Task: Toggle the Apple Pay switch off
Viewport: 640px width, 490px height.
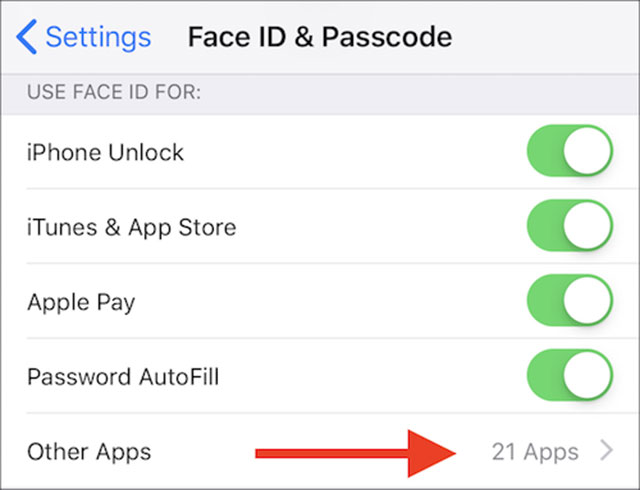Action: (x=569, y=302)
